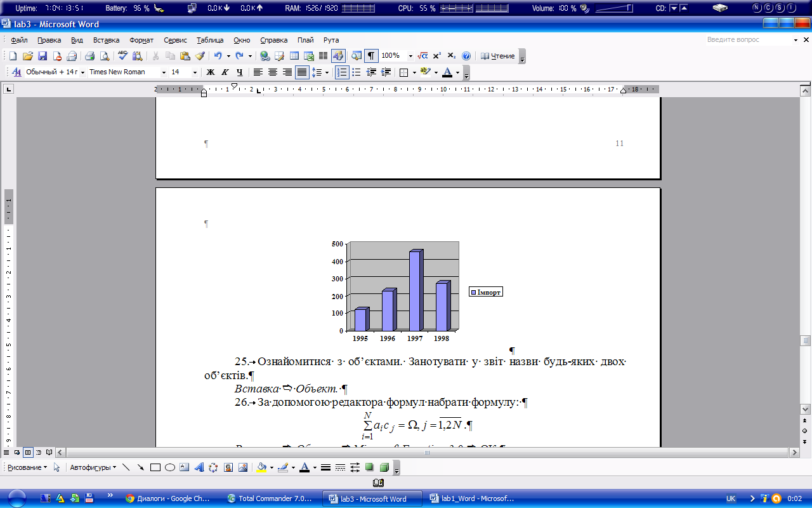Expand the borders dropdown arrow
Screen dimensions: 812x508
pos(414,72)
